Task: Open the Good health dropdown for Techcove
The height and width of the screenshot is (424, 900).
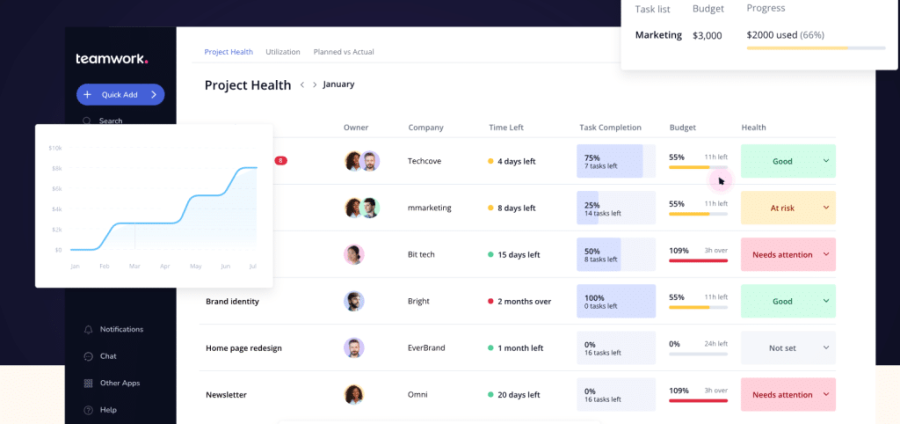Action: click(788, 161)
